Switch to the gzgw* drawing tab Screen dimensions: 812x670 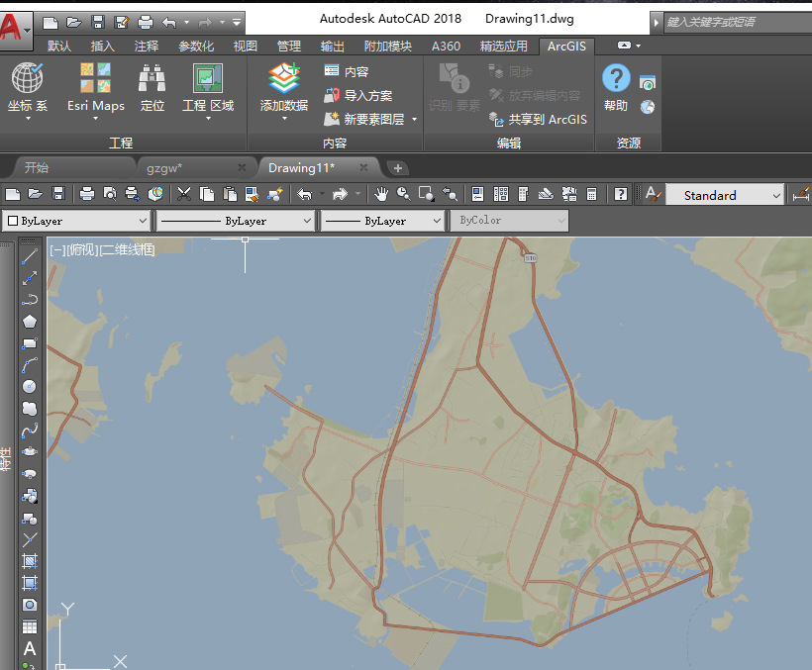click(x=164, y=167)
